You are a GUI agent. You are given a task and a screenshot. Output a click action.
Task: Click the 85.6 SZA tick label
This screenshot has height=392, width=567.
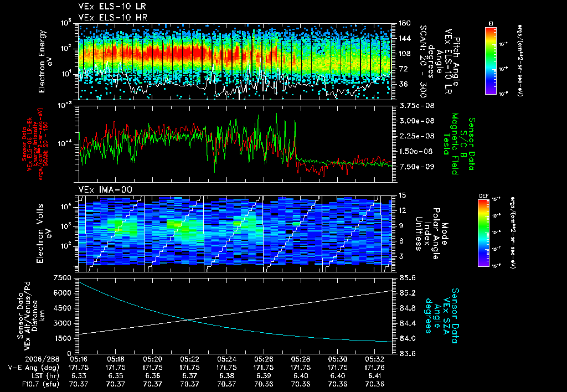click(408, 278)
